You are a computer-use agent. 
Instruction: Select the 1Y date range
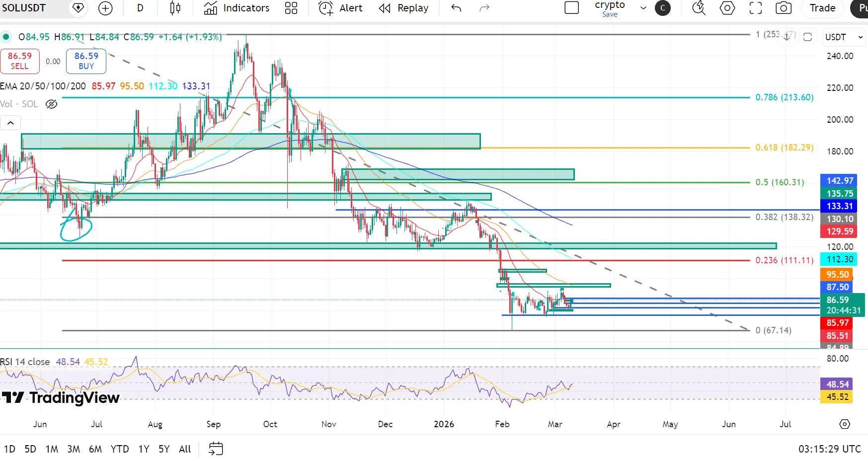pyautogui.click(x=144, y=449)
